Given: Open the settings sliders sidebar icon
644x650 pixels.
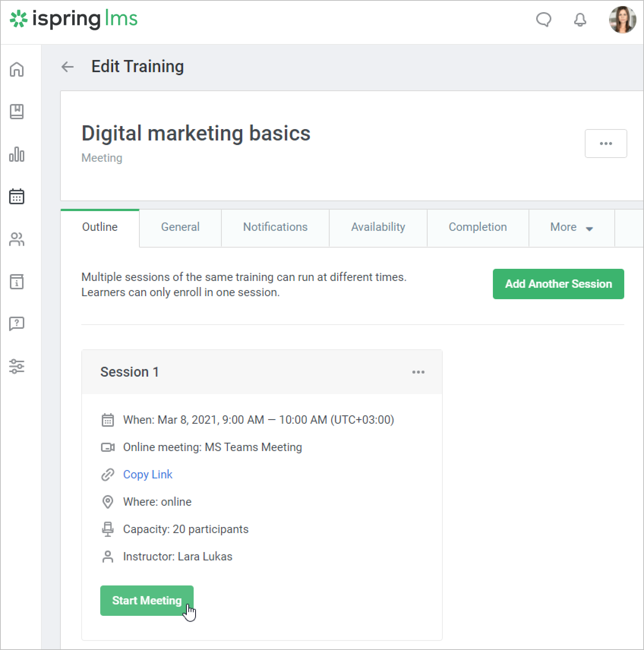Looking at the screenshot, I should point(17,366).
